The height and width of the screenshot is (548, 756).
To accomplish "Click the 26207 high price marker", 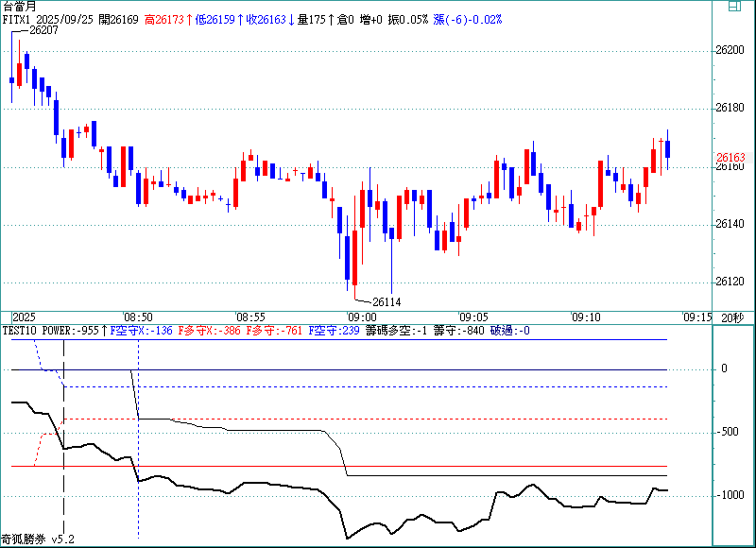I will click(x=43, y=30).
